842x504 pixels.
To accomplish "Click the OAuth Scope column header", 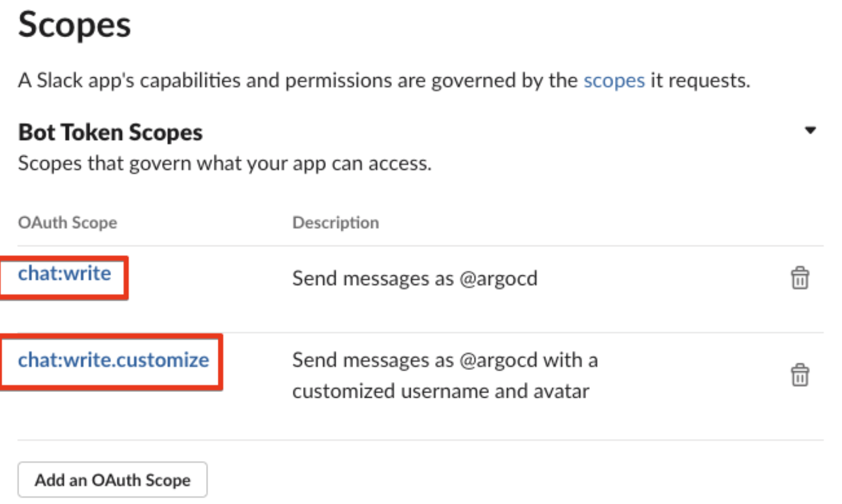I will 67,222.
